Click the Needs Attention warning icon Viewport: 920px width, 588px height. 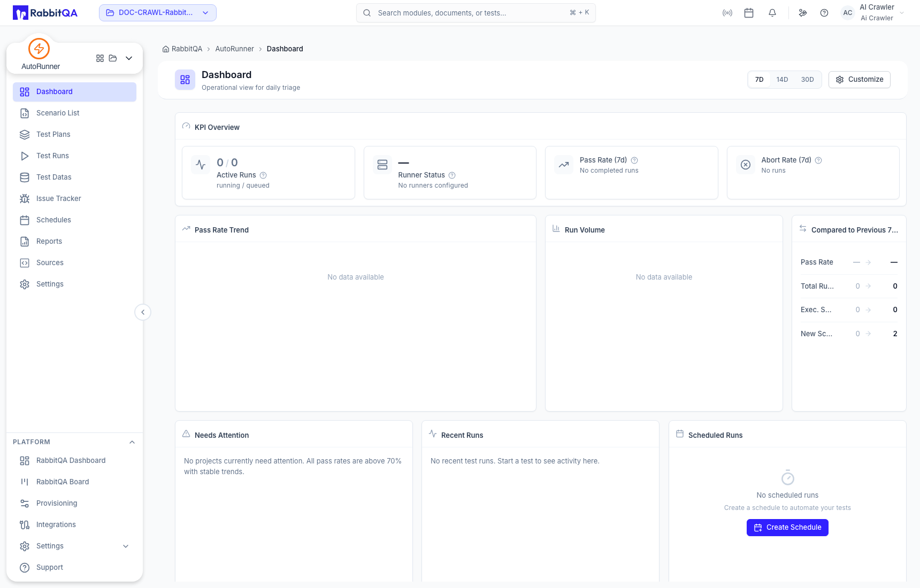pyautogui.click(x=186, y=434)
